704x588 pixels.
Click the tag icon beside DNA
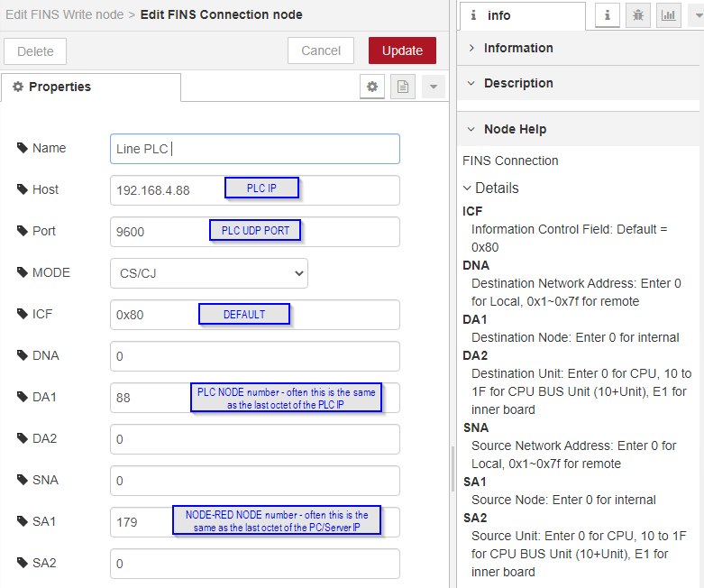click(x=22, y=355)
